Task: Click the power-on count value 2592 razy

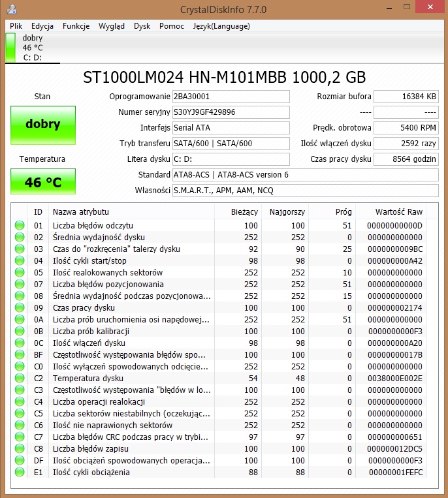Action: pos(406,144)
